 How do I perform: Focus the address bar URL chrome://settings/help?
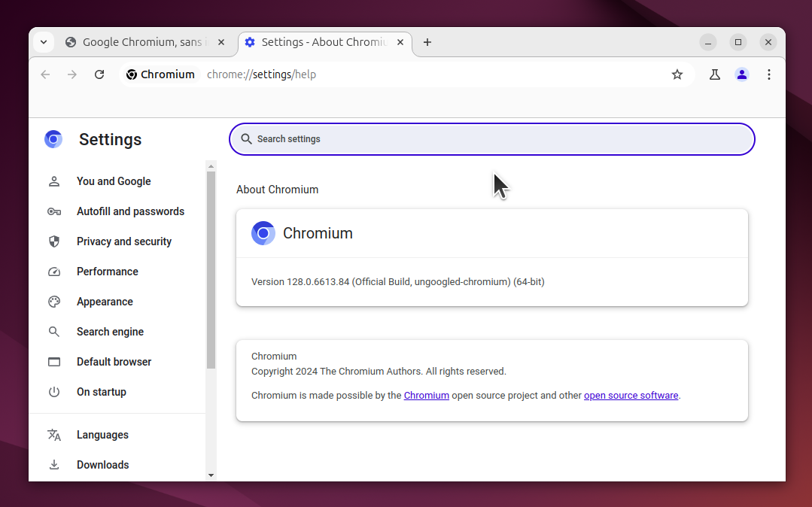coord(261,74)
